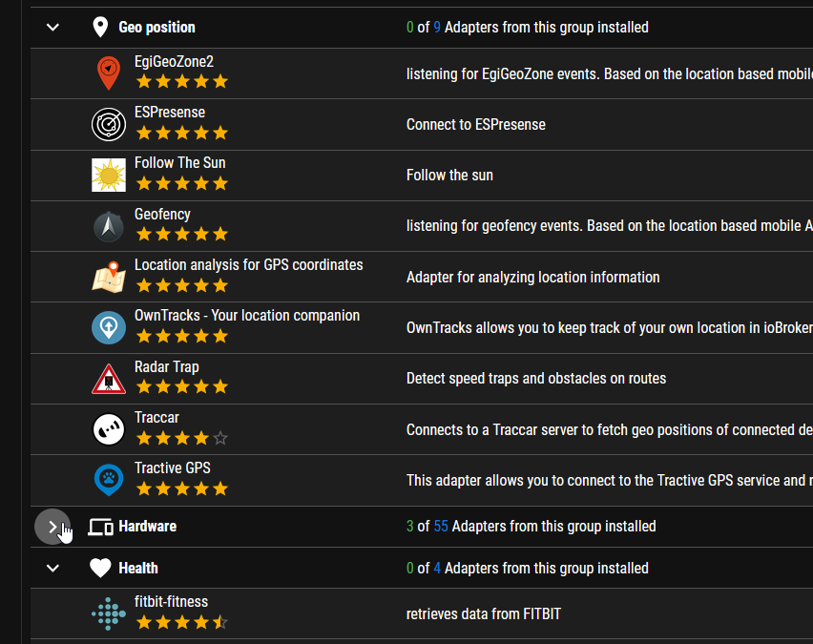Click the EgiGeoZone2 orange map pin icon
Screen dimensions: 813x644
coord(109,73)
